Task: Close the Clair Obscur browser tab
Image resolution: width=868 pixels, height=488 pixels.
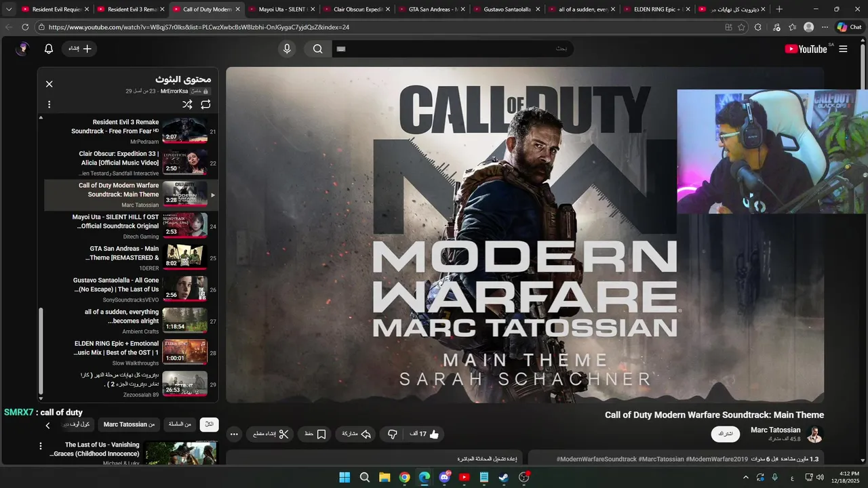Action: pyautogui.click(x=388, y=9)
